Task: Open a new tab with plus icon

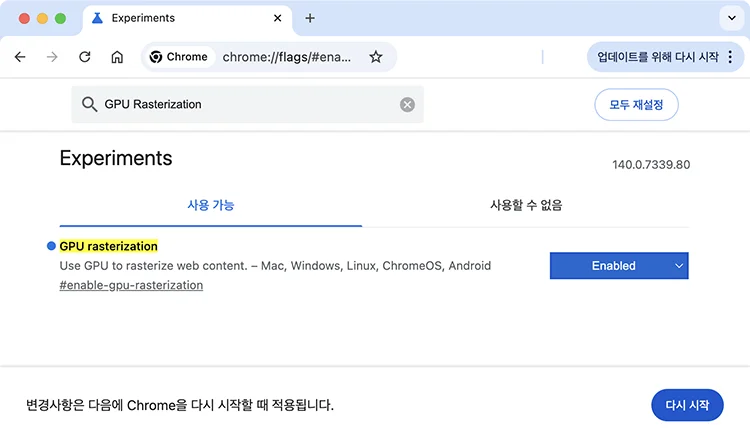Action: 310,18
